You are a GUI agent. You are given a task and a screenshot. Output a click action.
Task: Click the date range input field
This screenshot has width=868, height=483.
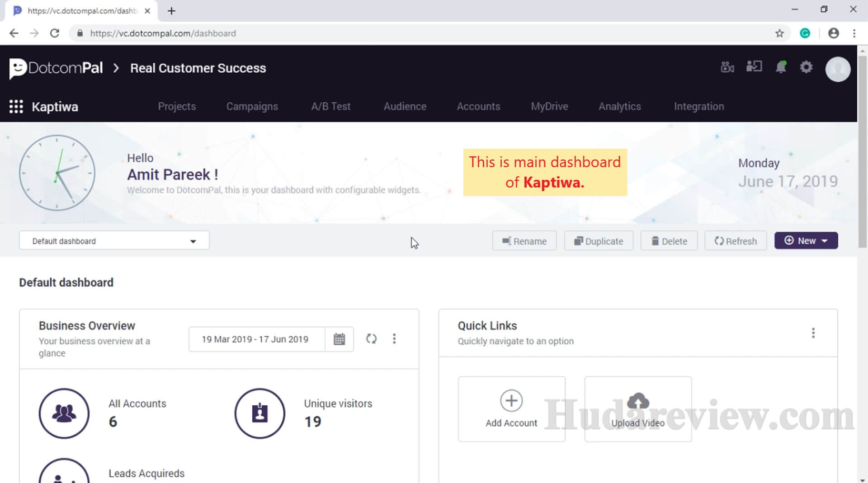pyautogui.click(x=257, y=339)
